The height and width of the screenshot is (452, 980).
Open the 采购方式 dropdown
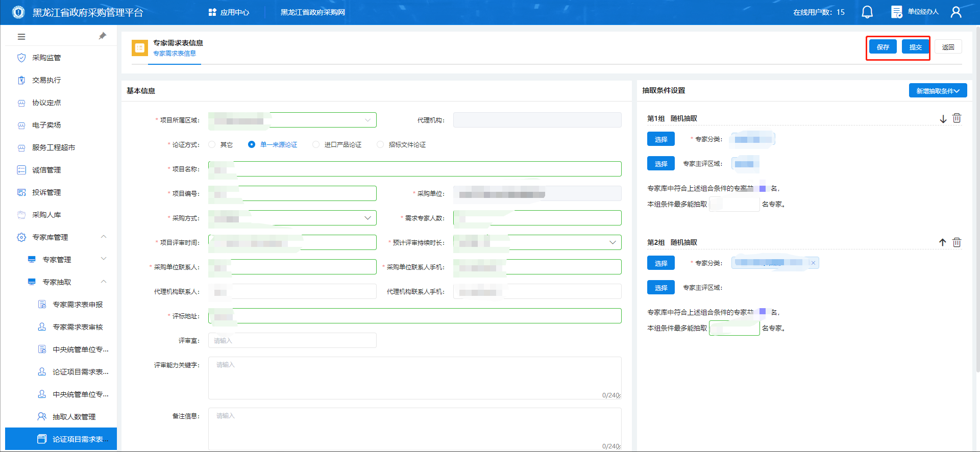292,218
